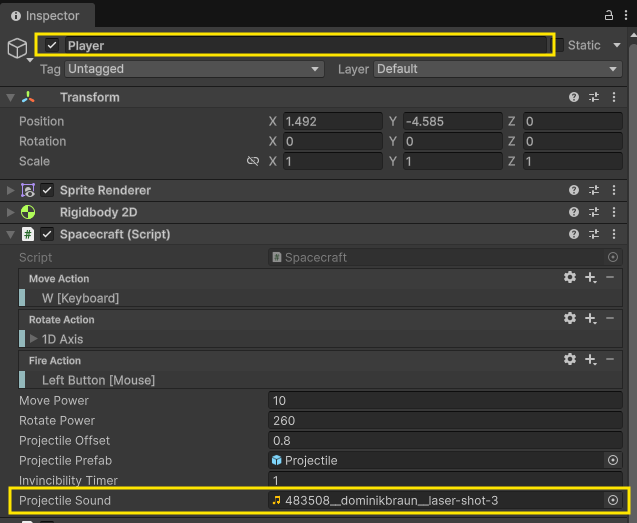
Task: Click the Position Y field
Action: click(453, 122)
